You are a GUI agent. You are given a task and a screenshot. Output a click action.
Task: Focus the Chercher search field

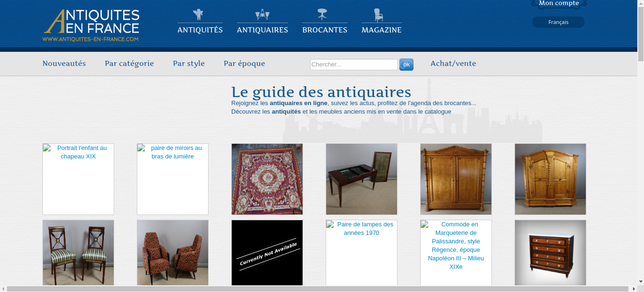point(354,64)
